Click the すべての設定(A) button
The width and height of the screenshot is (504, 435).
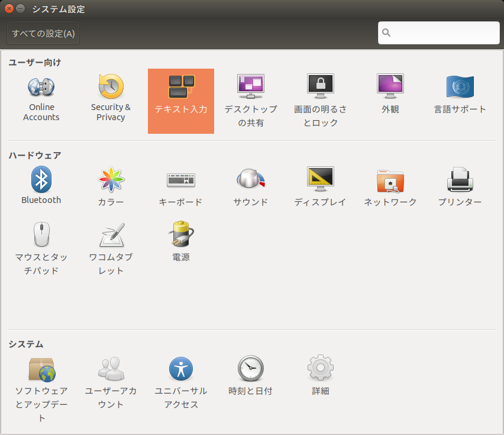(43, 33)
